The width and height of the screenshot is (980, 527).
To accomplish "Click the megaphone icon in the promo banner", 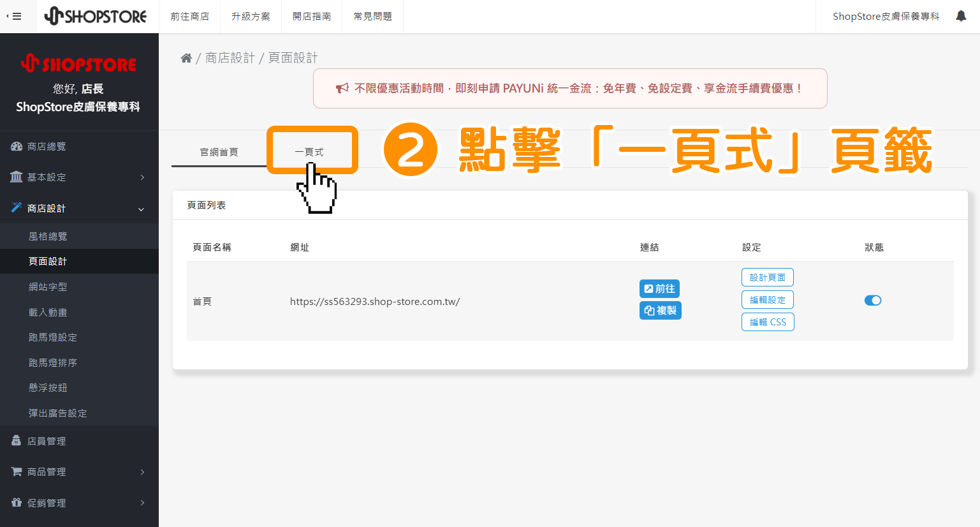I will (x=342, y=88).
